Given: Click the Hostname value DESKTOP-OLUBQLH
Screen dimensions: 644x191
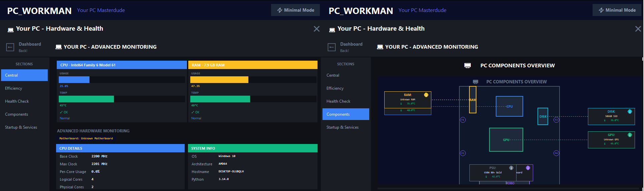Looking at the screenshot, I should (231, 172).
